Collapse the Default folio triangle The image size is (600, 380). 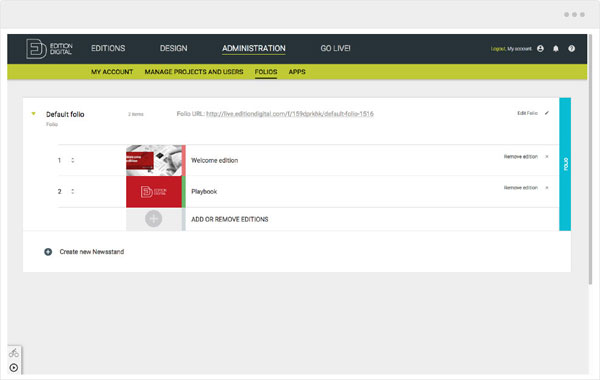33,114
